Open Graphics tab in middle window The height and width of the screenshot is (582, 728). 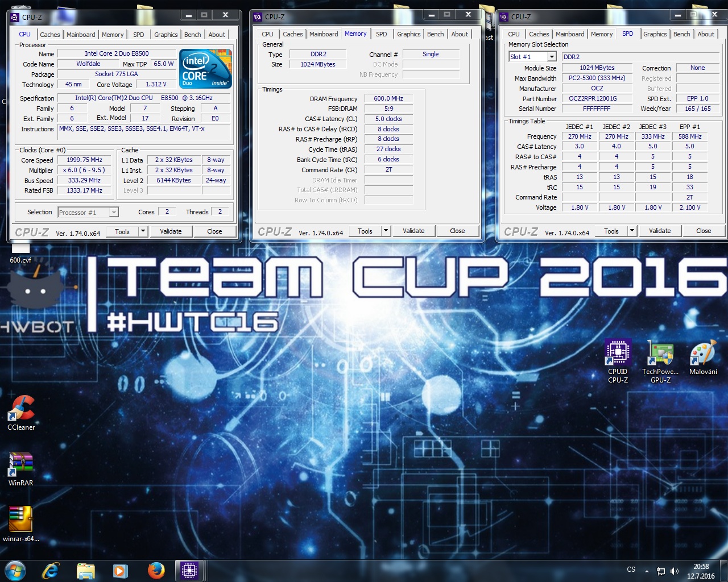point(409,34)
